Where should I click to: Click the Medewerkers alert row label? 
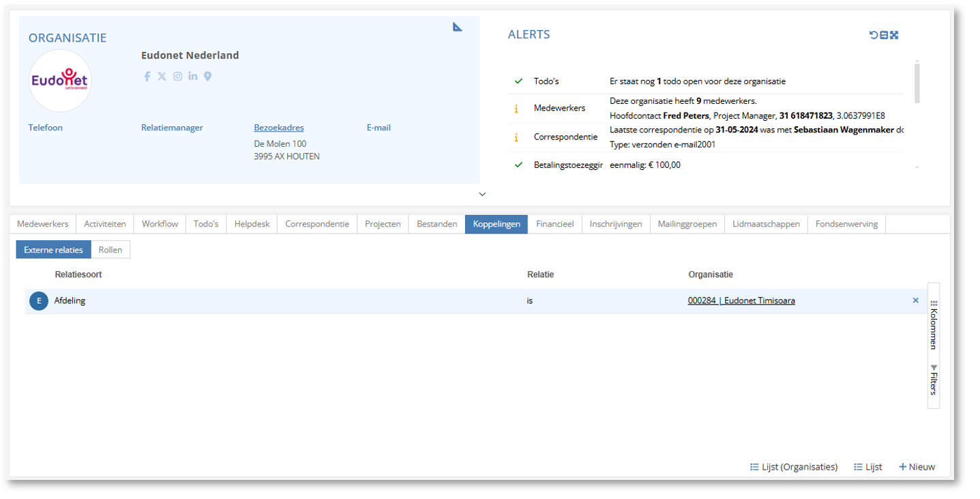coord(559,108)
